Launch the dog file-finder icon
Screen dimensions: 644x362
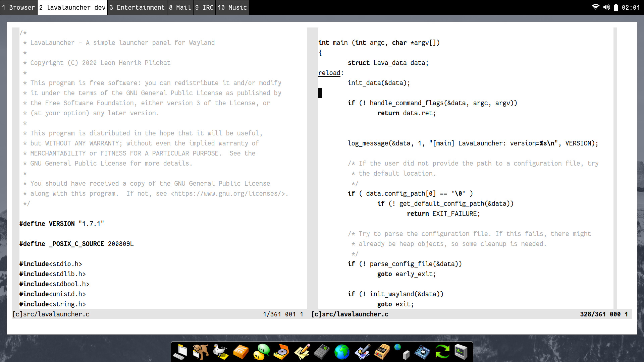pos(201,352)
